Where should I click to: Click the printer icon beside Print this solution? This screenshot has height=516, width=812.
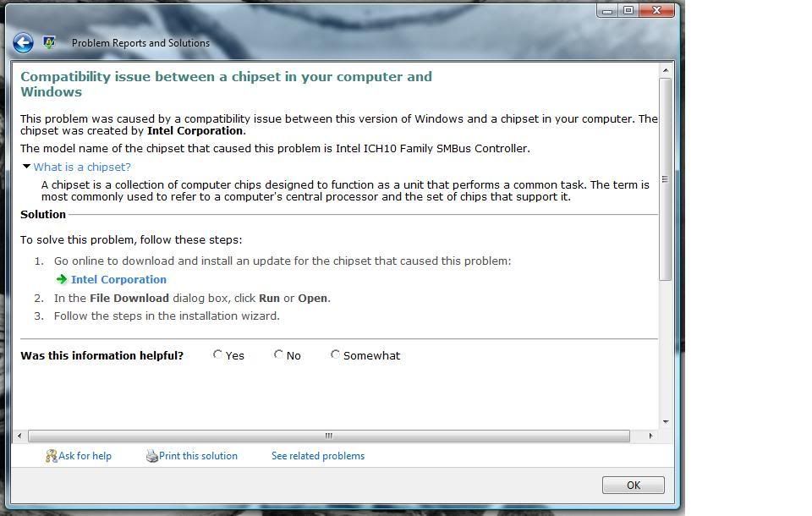tap(151, 455)
